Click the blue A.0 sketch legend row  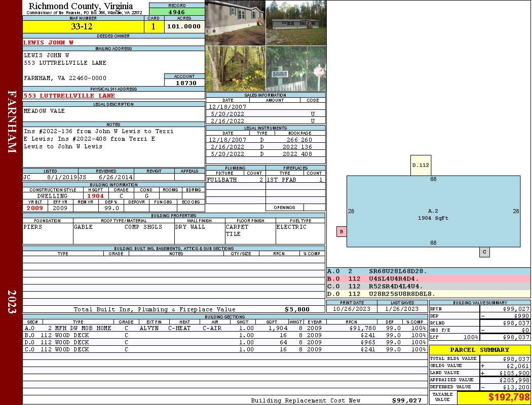click(428, 272)
